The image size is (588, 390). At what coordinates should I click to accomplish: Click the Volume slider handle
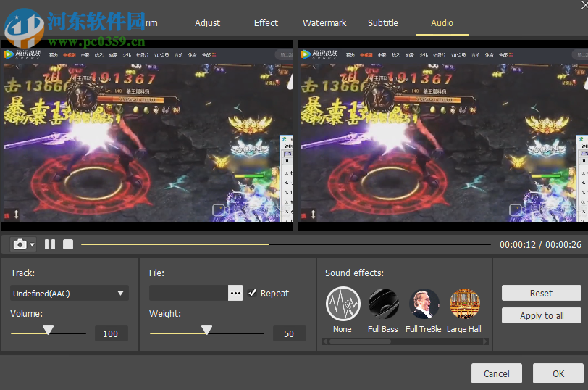click(x=48, y=330)
